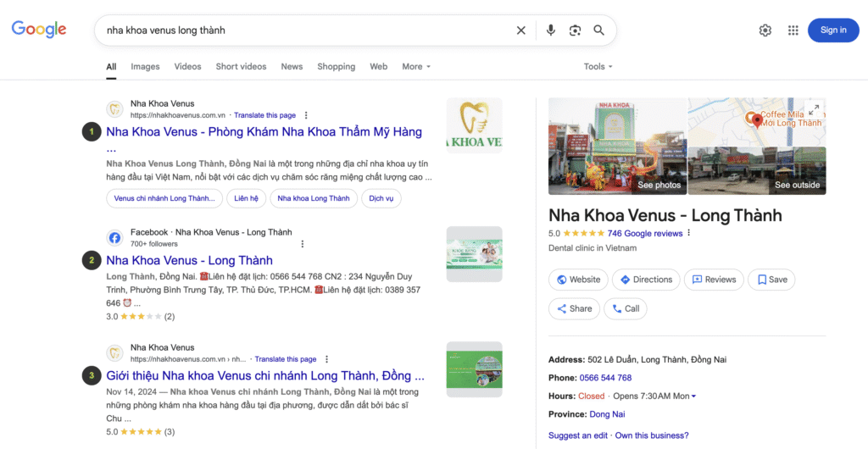The width and height of the screenshot is (868, 449).
Task: Translate this page for first result
Action: [264, 115]
